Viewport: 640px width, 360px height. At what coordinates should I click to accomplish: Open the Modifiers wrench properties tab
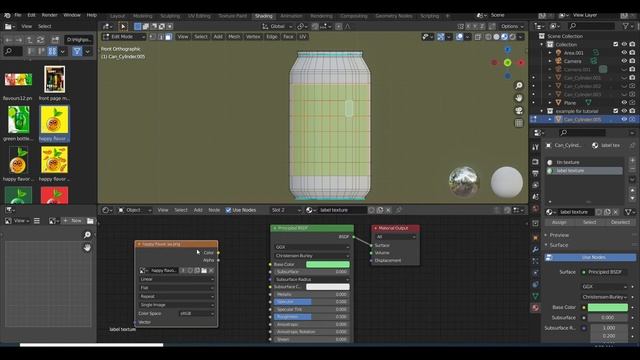535,249
